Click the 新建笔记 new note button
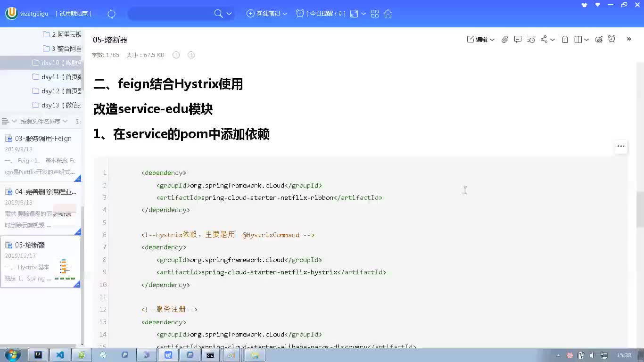This screenshot has width=644, height=362. pyautogui.click(x=264, y=14)
